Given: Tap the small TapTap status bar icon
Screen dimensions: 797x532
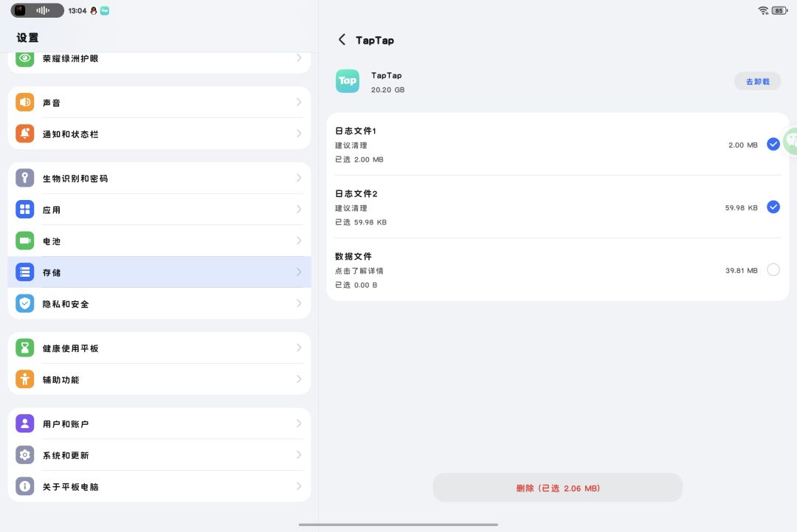Looking at the screenshot, I should (105, 10).
